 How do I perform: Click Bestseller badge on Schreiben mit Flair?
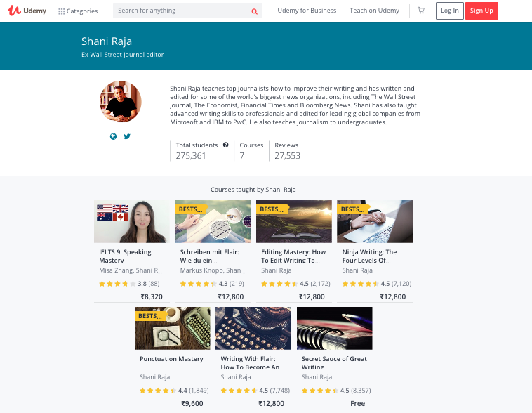(x=190, y=209)
